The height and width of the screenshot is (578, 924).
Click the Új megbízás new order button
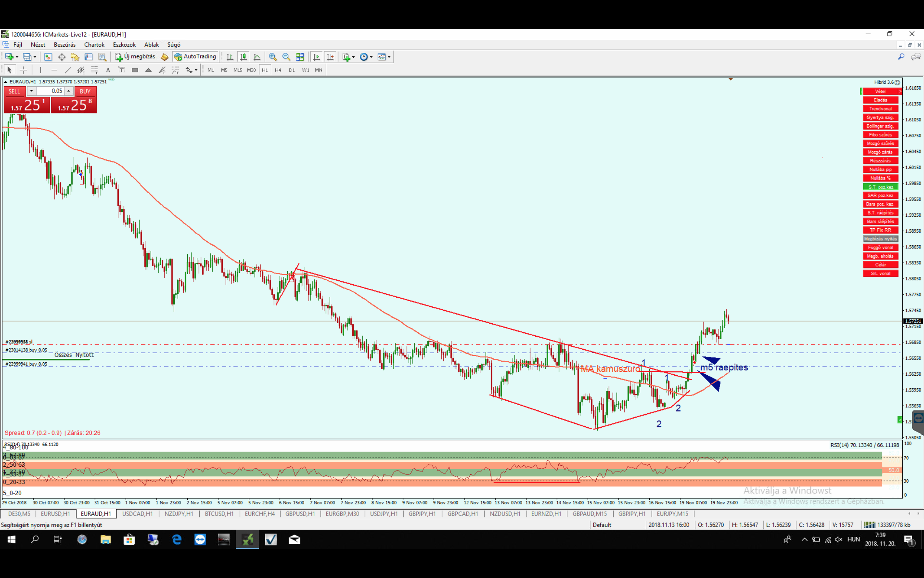click(136, 57)
